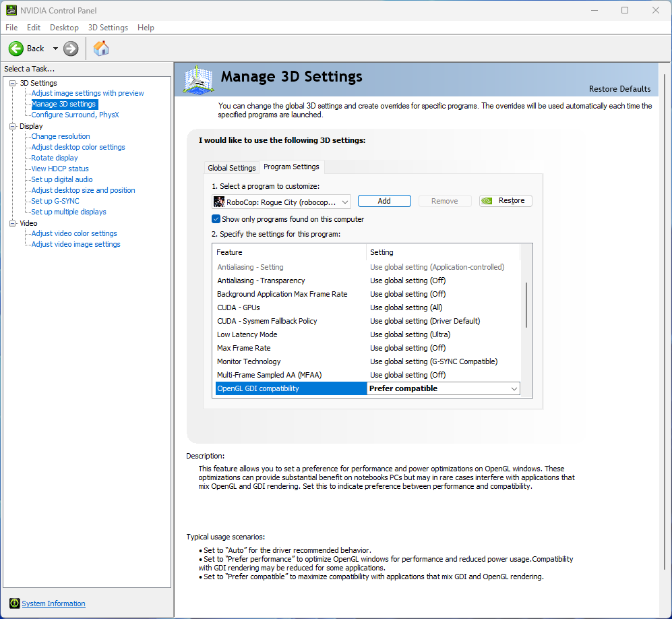This screenshot has height=619, width=672.
Task: Click 'Use global setting (Driver Default)' value
Action: 425,321
